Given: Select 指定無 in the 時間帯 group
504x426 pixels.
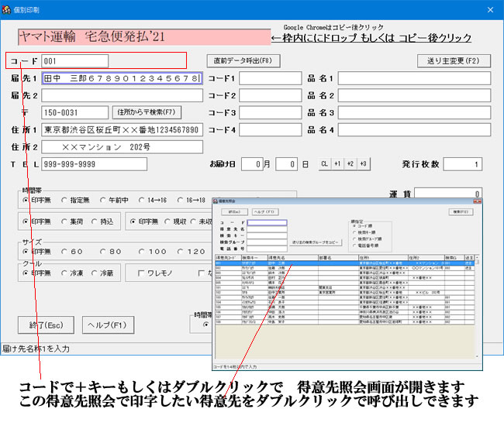Looking at the screenshot, I should pos(64,200).
